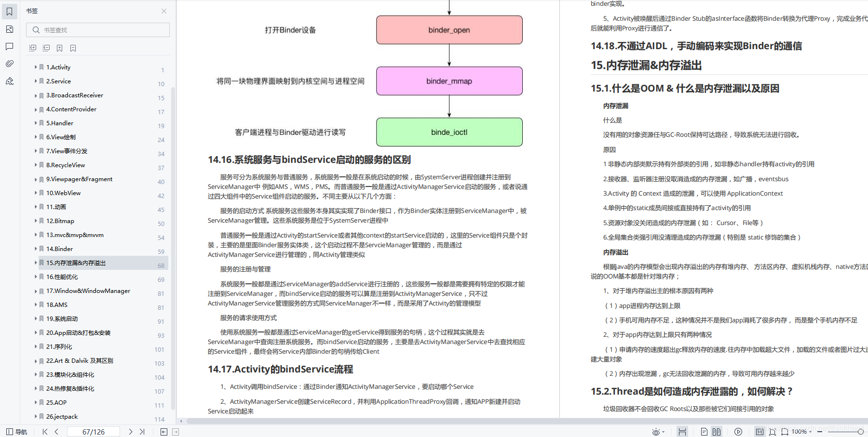Click the binder_open flowchart box
The width and height of the screenshot is (868, 437).
coord(449,30)
